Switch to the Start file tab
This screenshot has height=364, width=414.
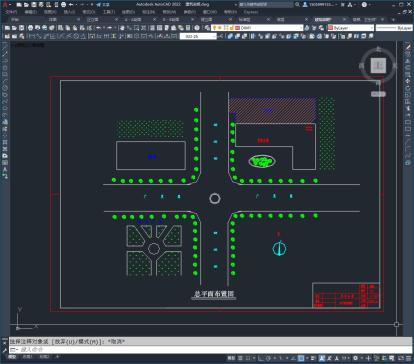[x=15, y=20]
